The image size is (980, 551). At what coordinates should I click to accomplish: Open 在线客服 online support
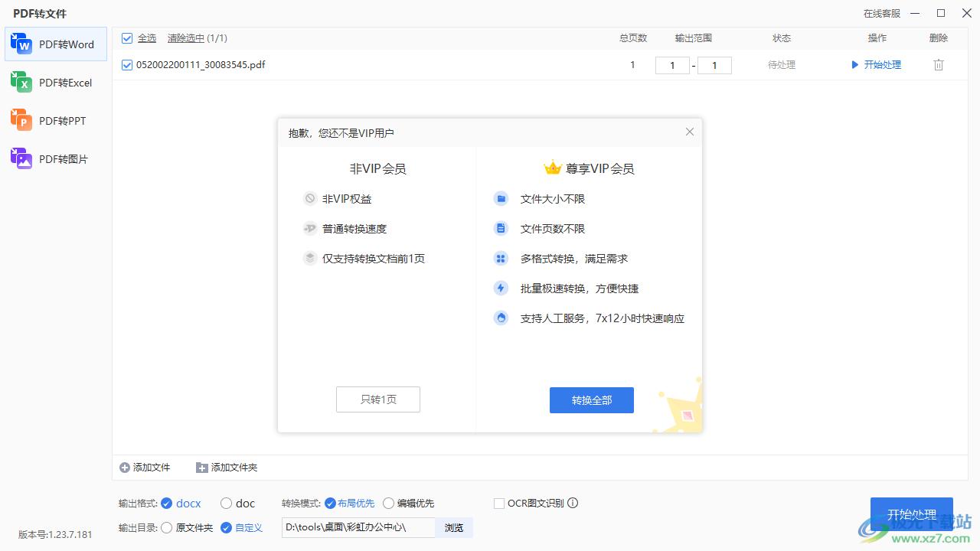(x=881, y=13)
